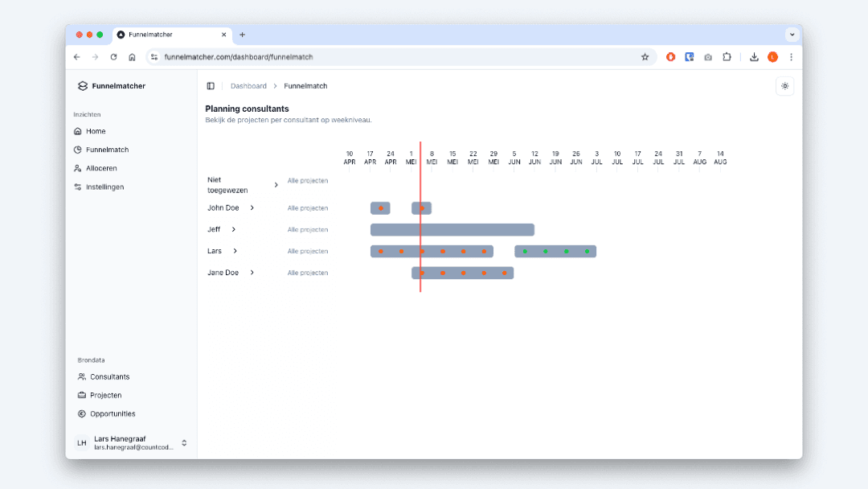
Task: Expand the Lars consultant row
Action: [x=235, y=251]
